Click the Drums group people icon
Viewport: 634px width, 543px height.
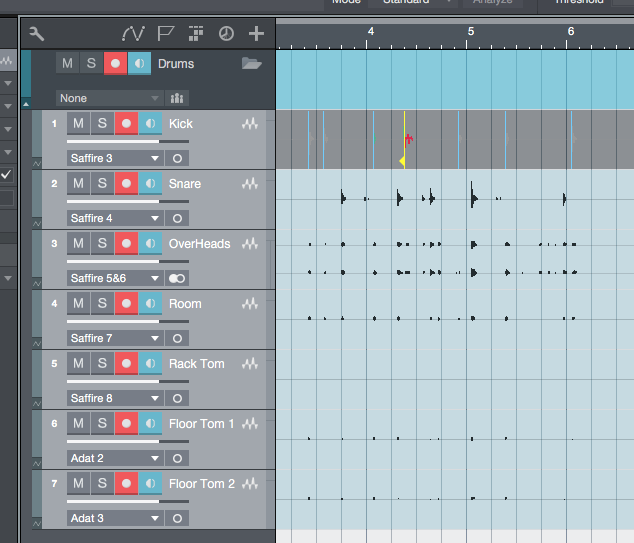pos(178,98)
